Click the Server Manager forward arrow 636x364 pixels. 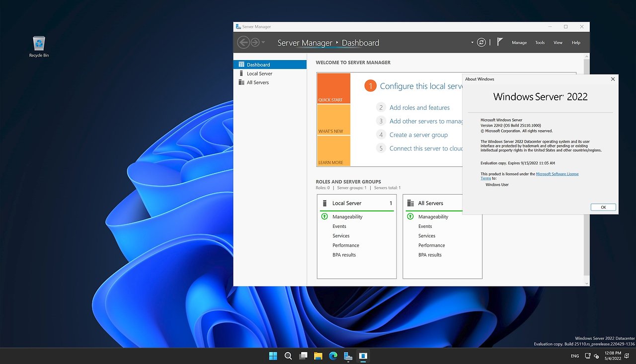[x=255, y=43]
